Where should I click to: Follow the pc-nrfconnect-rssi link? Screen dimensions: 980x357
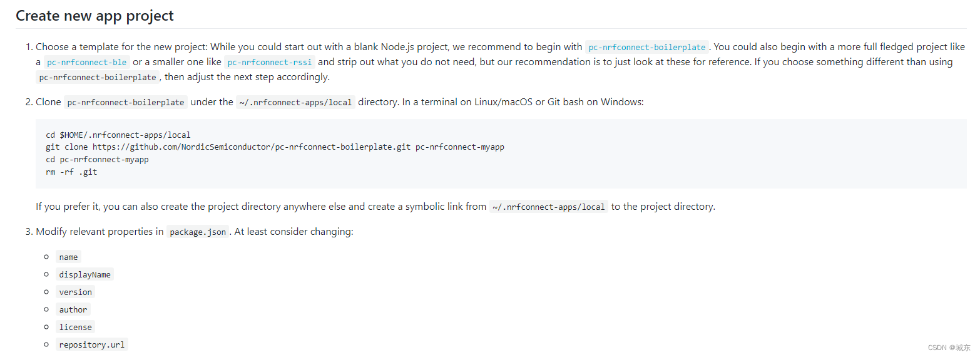(270, 62)
